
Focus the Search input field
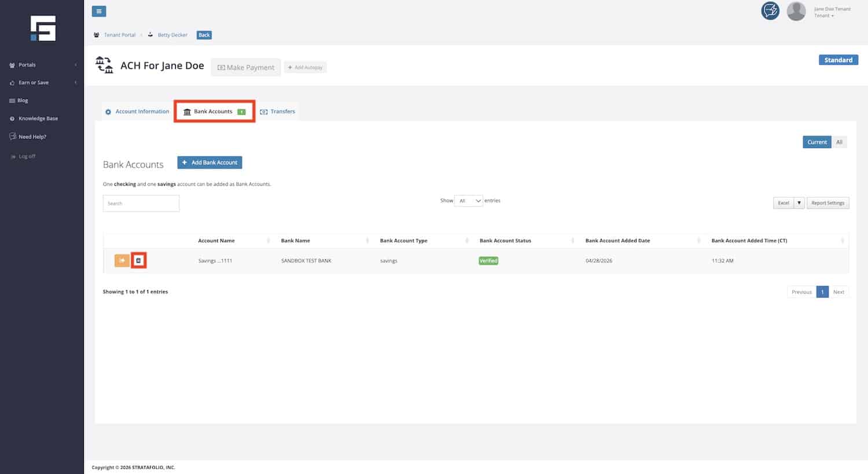[x=141, y=203]
